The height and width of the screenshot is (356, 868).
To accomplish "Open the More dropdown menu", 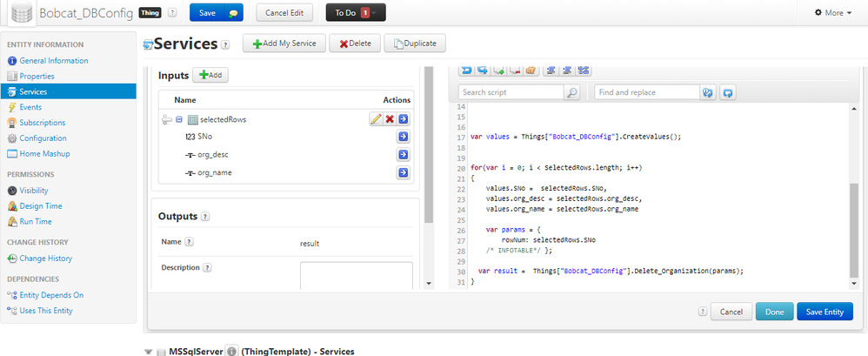I will coord(832,13).
